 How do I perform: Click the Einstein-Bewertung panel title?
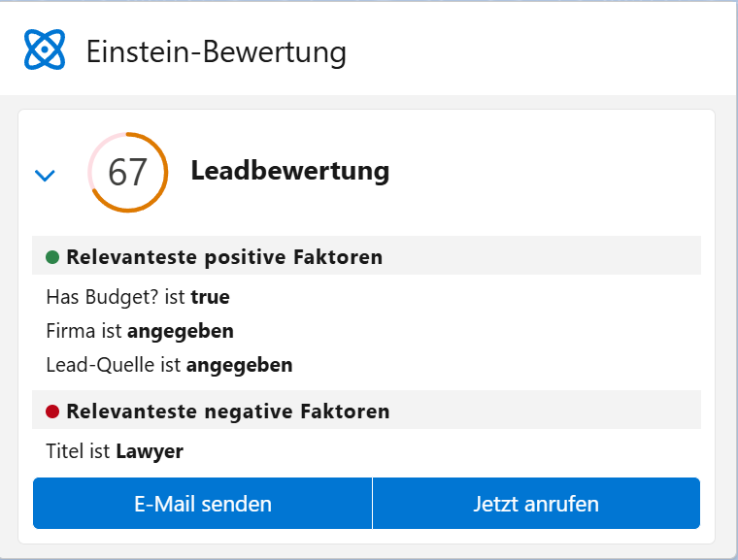pyautogui.click(x=216, y=51)
